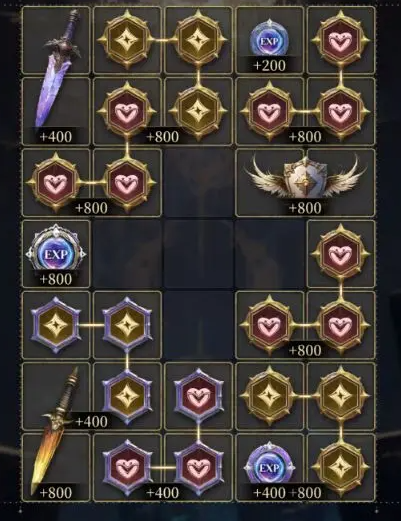The image size is (404, 523).
Task: Select the gold heart emblem left of +800 in third row
Action: 55,183
